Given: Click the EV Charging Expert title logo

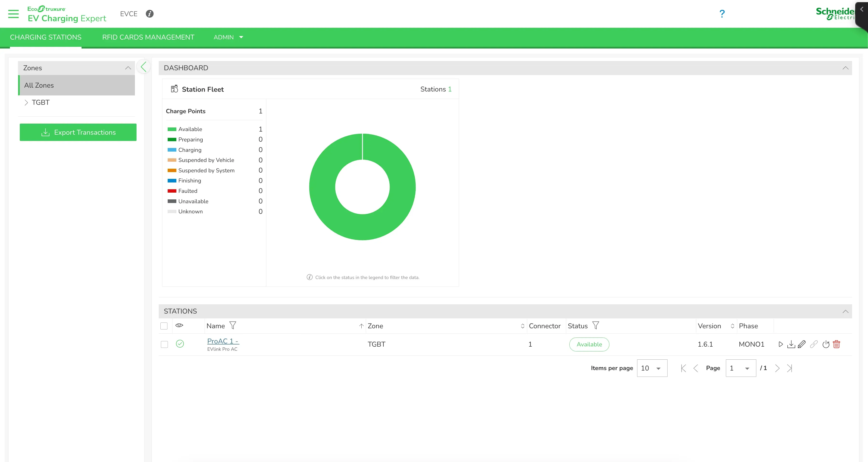Looking at the screenshot, I should (67, 14).
